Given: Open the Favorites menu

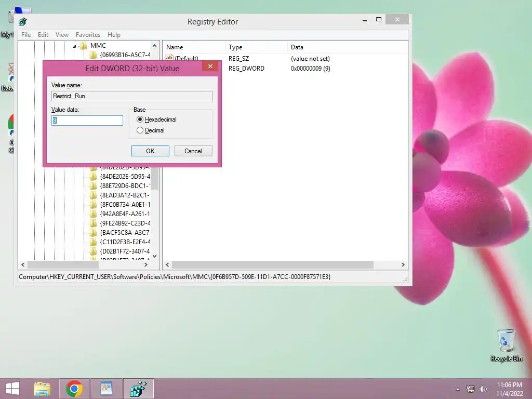Looking at the screenshot, I should (88, 35).
